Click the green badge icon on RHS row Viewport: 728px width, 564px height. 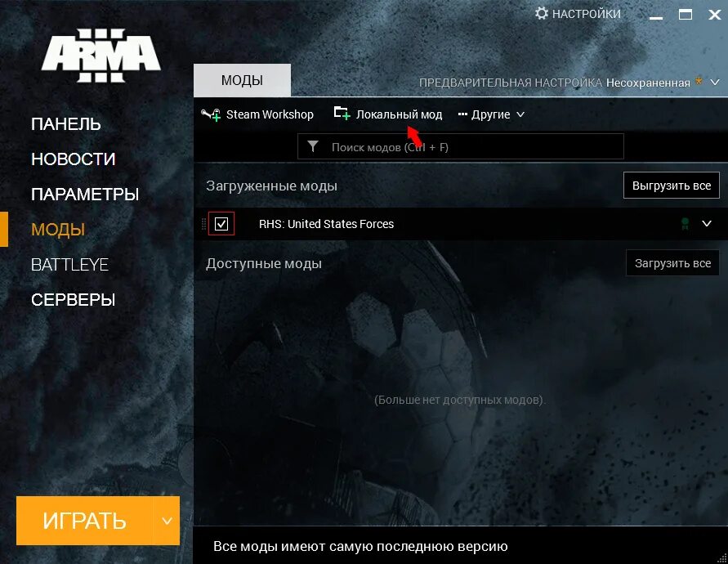[x=685, y=224]
